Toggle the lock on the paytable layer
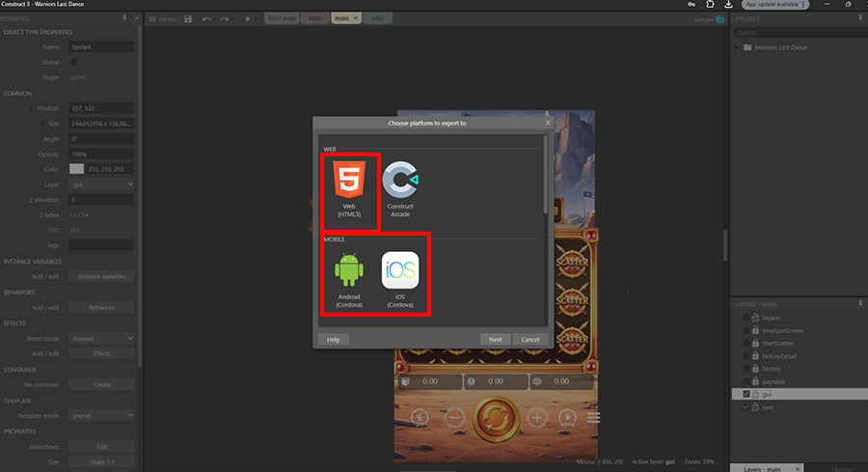Viewport: 868px width, 472px height. coord(755,381)
